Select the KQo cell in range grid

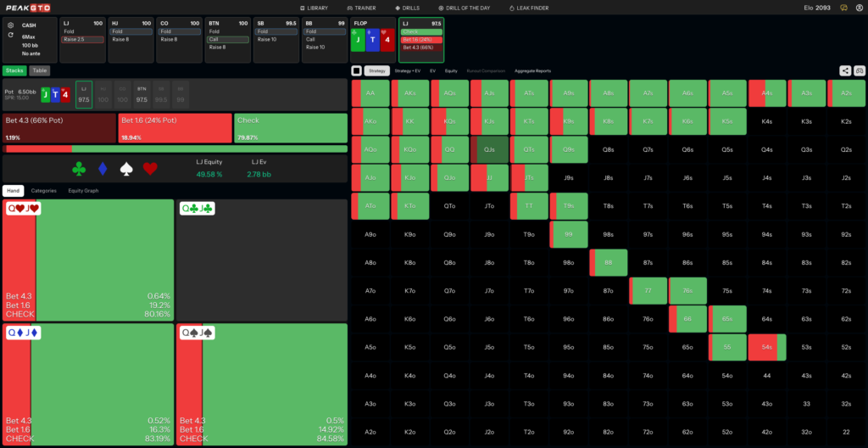(410, 149)
